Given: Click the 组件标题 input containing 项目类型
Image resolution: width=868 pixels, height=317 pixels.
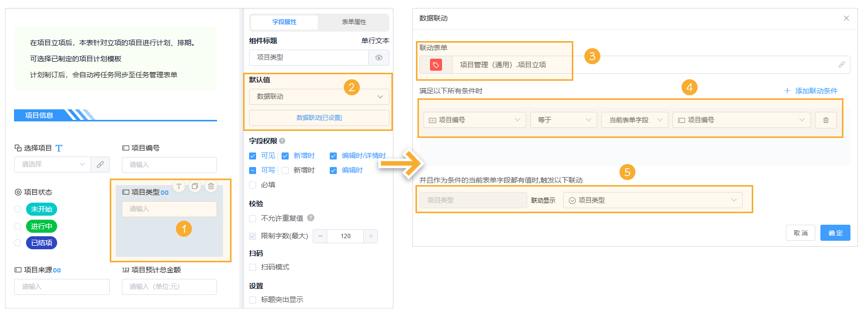Looking at the screenshot, I should click(x=309, y=58).
